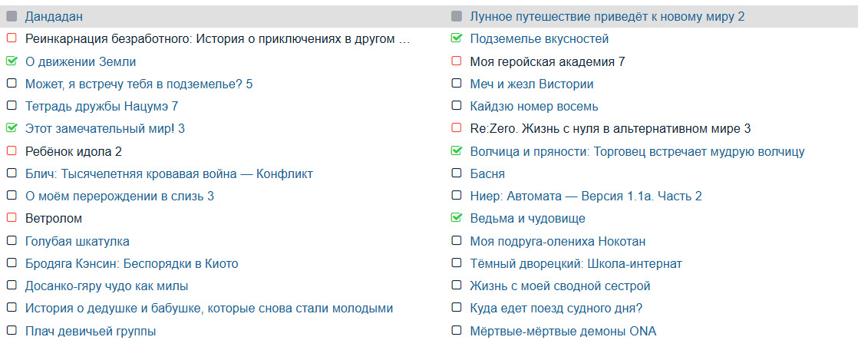Viewport: 868px width, 360px height.
Task: Uncheck the О движении Земли checkbox
Action: 12,61
